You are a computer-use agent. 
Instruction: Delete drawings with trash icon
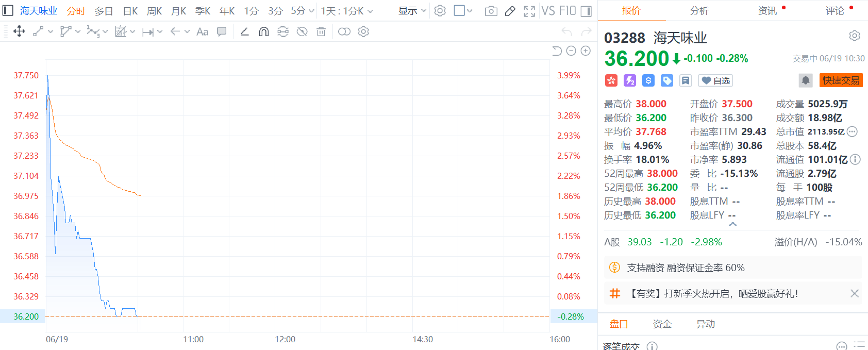point(321,32)
